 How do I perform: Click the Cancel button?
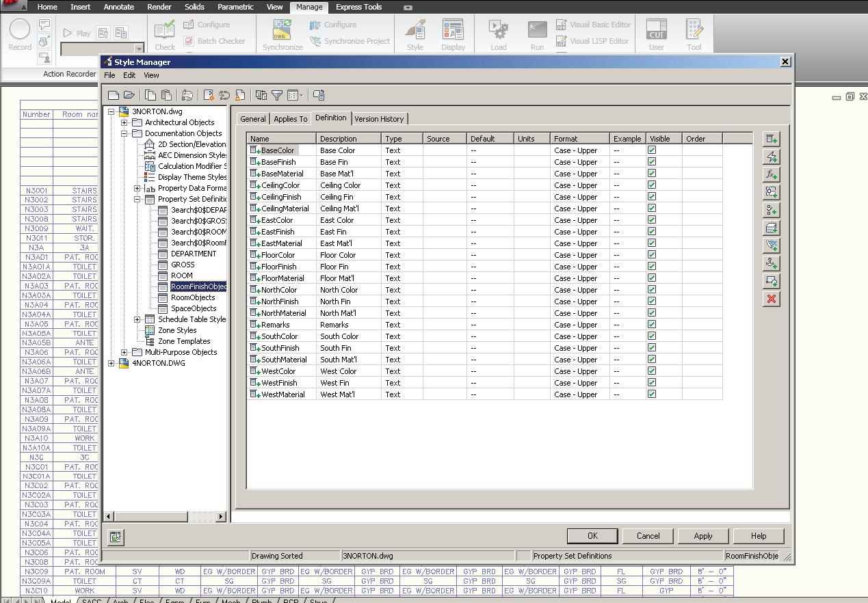coord(648,536)
